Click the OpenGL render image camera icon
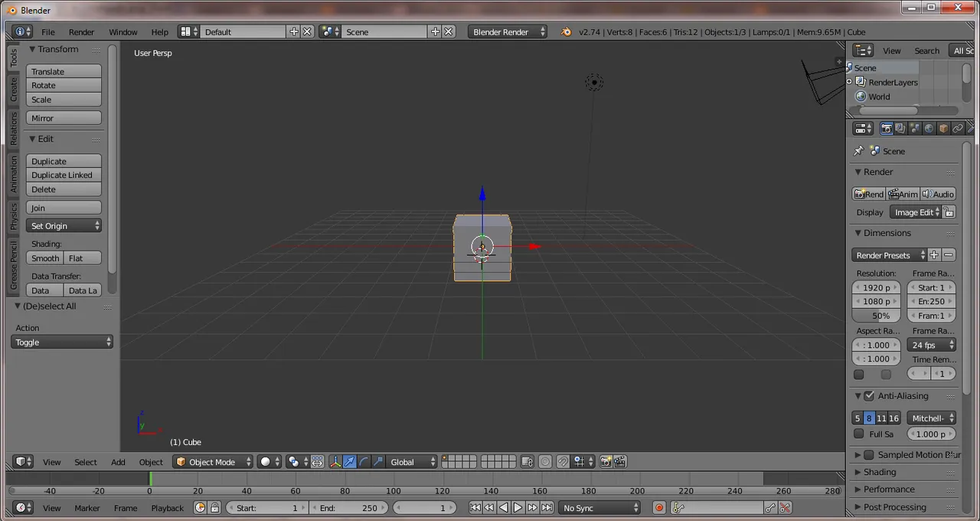The height and width of the screenshot is (521, 980). [606, 462]
